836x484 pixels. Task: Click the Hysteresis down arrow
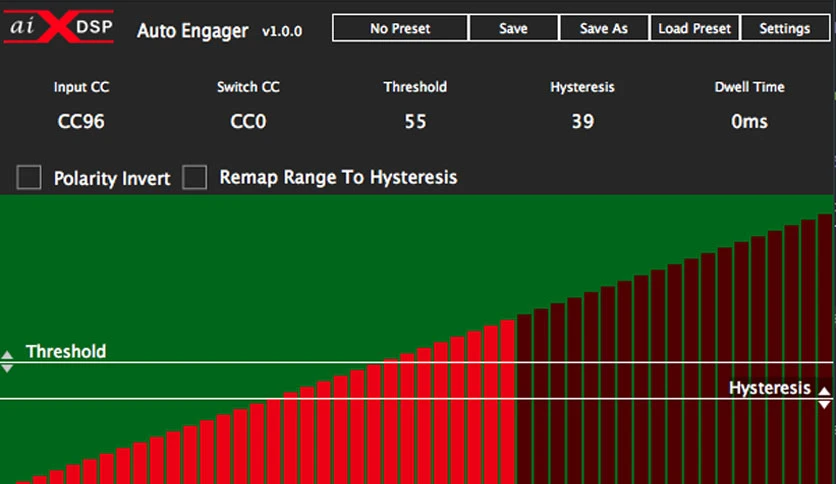(824, 405)
